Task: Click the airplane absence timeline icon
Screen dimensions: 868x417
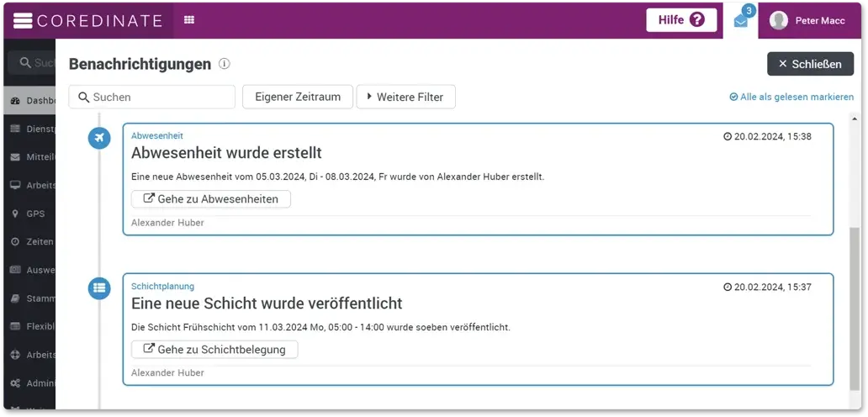Action: (x=99, y=138)
